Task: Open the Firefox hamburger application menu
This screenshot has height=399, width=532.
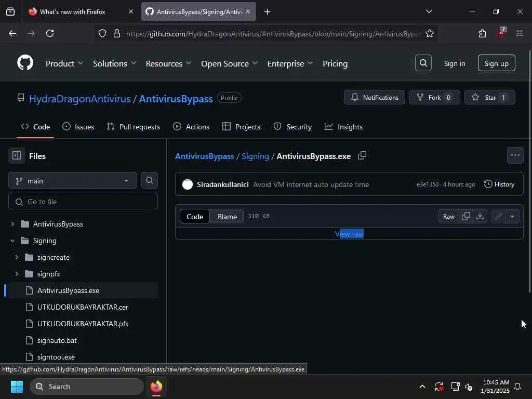Action: [x=519, y=33]
